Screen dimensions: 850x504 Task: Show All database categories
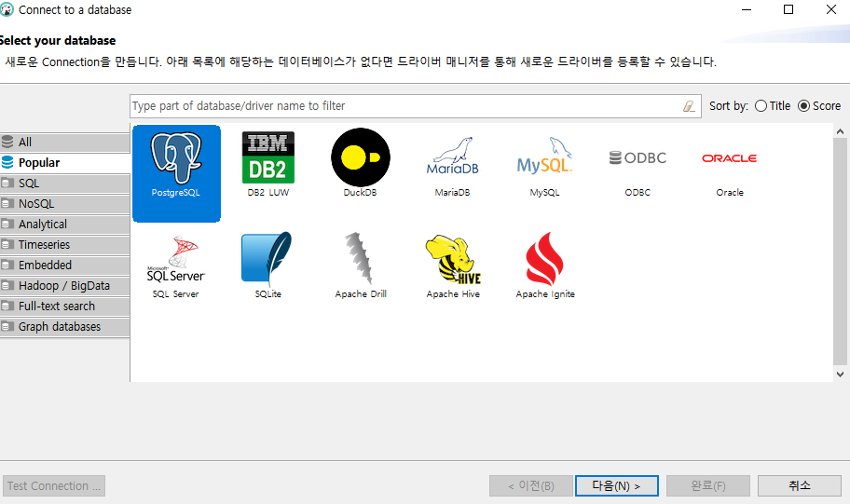click(x=65, y=142)
